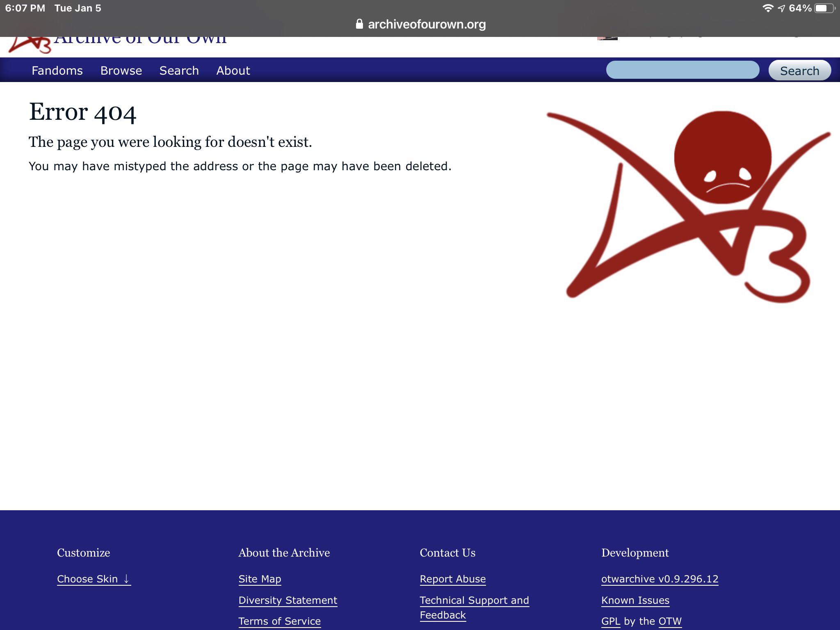Expand the Search navigation dropdown
Image resolution: width=840 pixels, height=630 pixels.
(179, 71)
